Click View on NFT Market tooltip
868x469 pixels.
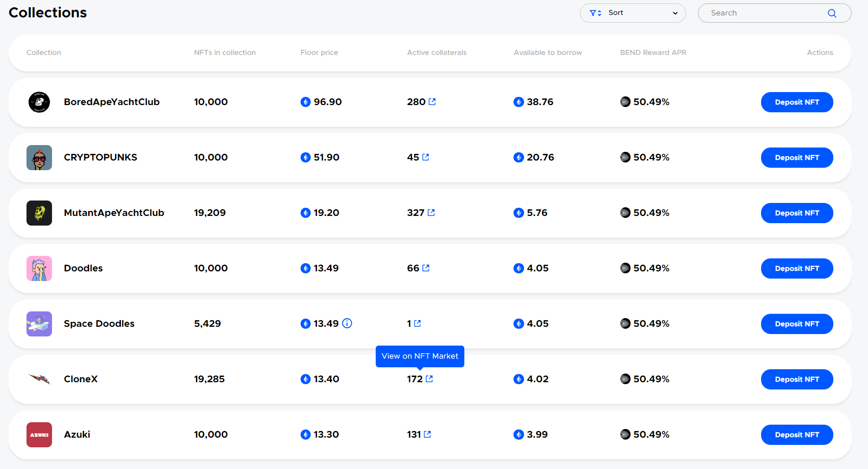pyautogui.click(x=420, y=356)
